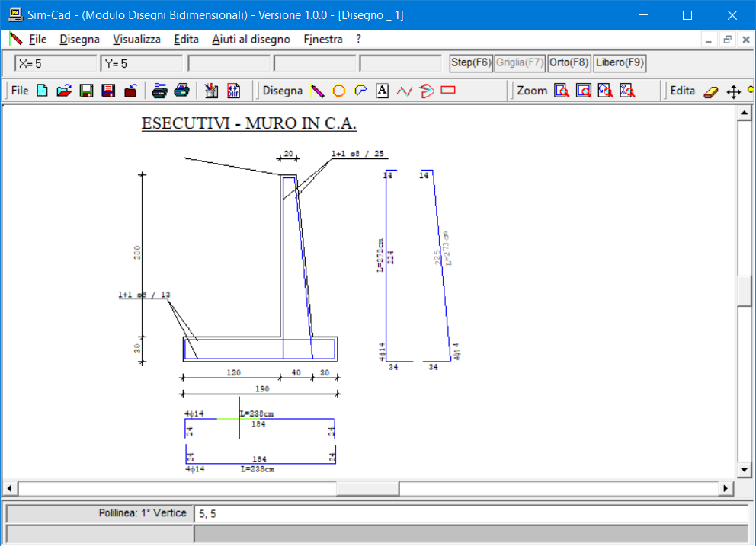Toggle Orto(F8) orthogonal mode

point(569,62)
